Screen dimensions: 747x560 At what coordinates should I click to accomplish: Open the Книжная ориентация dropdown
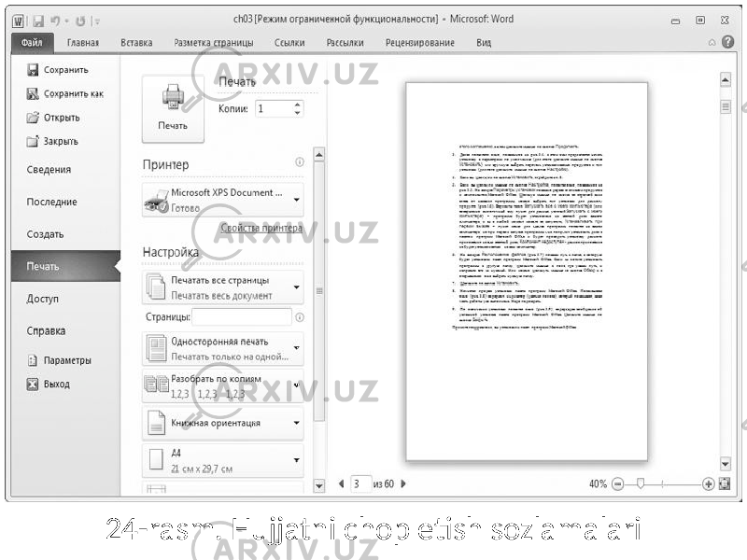[223, 423]
